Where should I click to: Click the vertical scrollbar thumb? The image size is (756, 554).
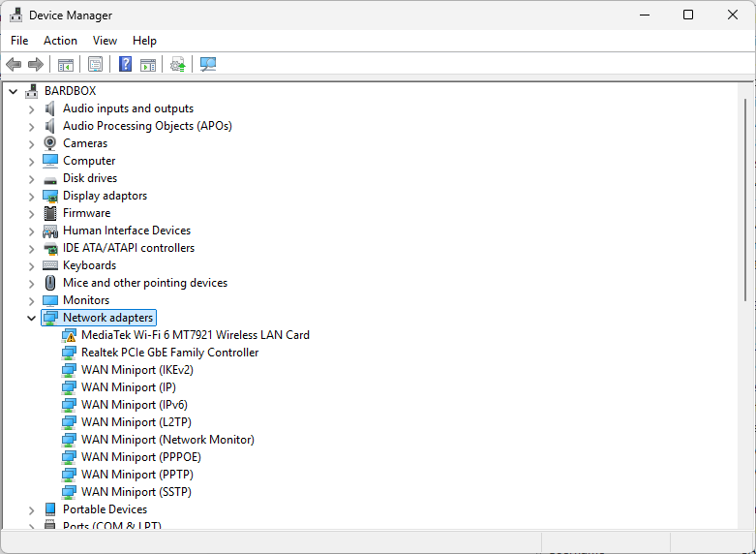pyautogui.click(x=745, y=200)
